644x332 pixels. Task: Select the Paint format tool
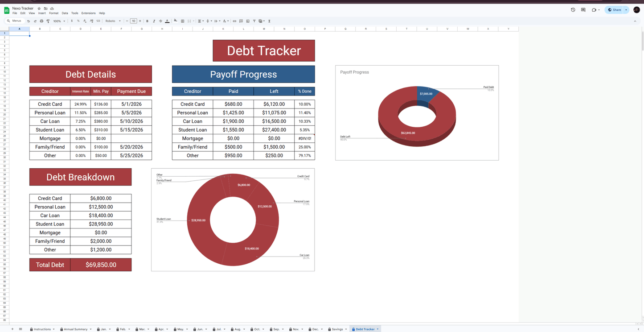click(48, 21)
